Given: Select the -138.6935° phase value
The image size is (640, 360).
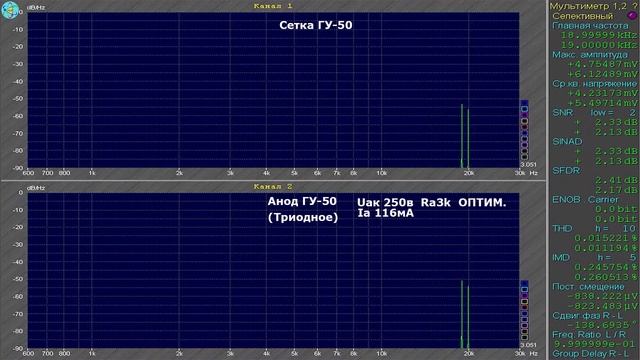Looking at the screenshot, I should coord(602,325).
